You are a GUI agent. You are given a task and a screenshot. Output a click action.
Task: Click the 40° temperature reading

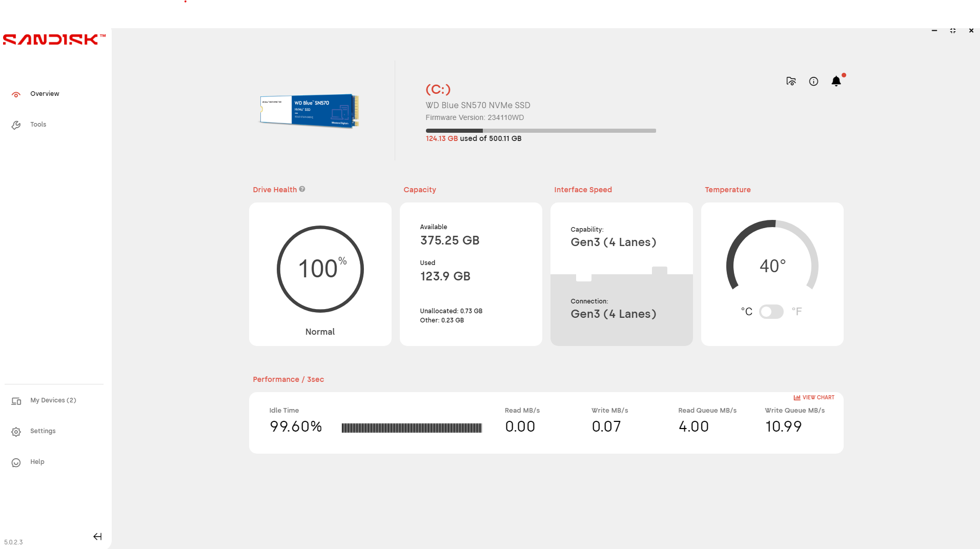tap(772, 266)
